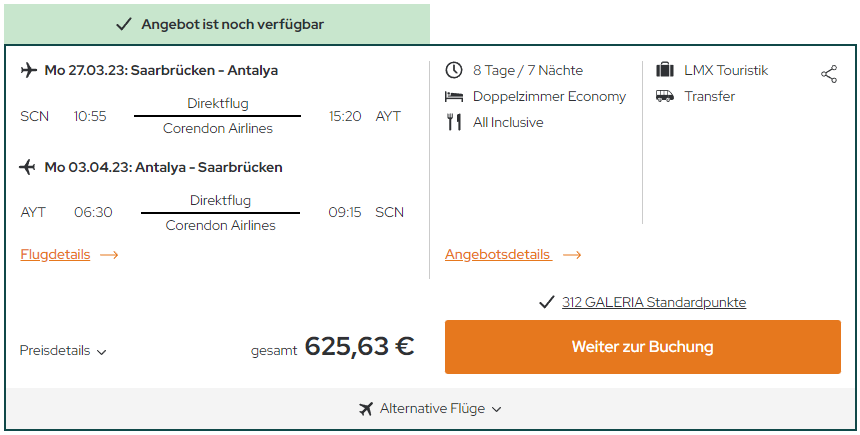The height and width of the screenshot is (435, 860).
Task: Expand the Preisdetails section
Action: (x=63, y=351)
